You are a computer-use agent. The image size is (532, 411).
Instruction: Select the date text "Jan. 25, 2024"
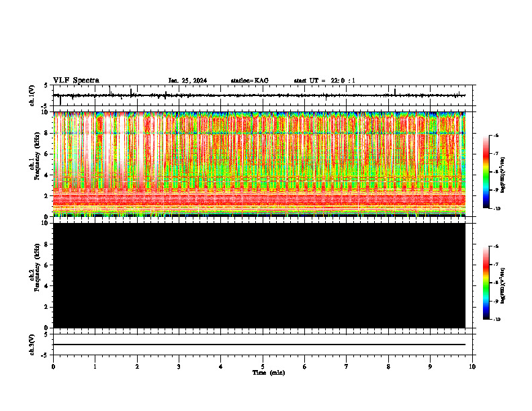point(187,81)
